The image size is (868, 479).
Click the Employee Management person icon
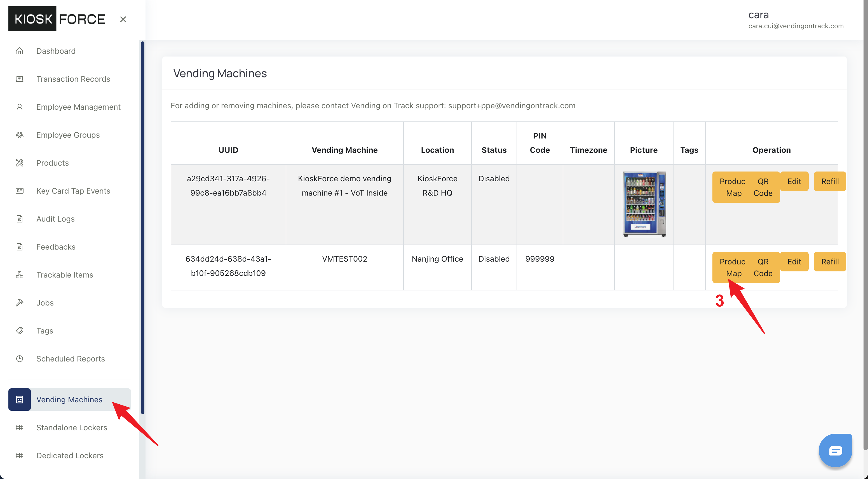[x=20, y=107]
